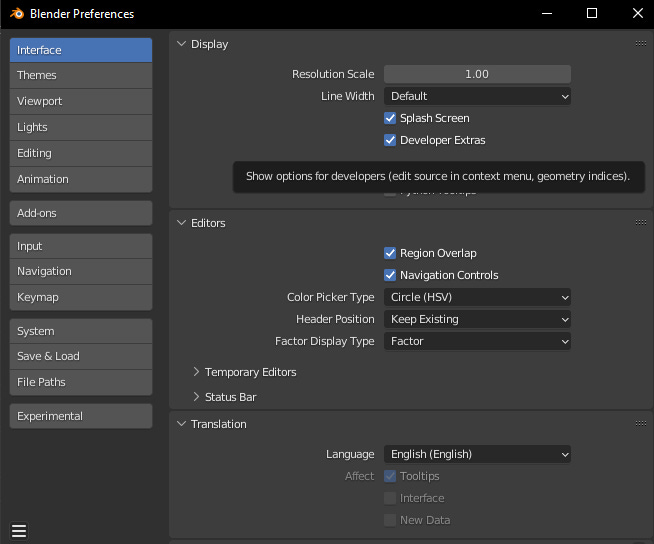Turn off Navigation Controls checkbox

pos(390,275)
